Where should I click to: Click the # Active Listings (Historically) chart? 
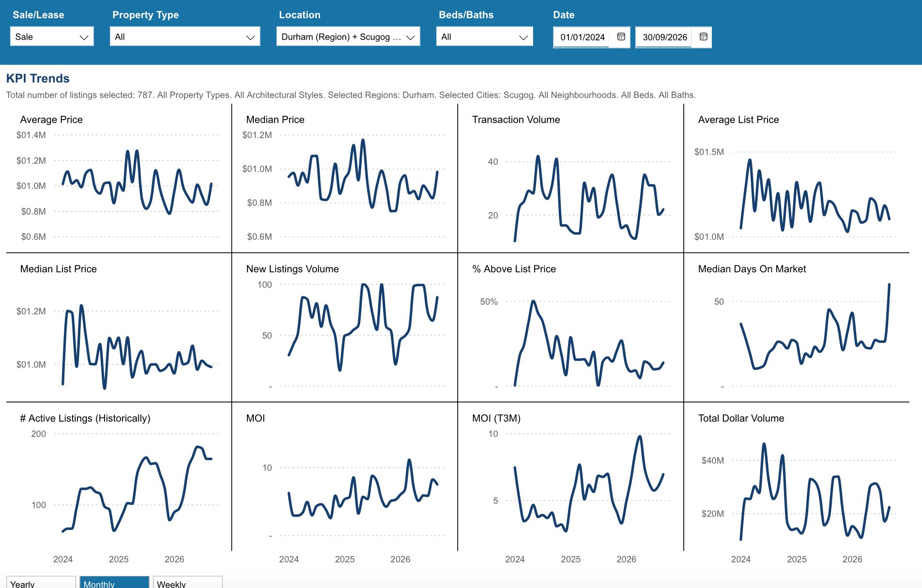pos(119,477)
